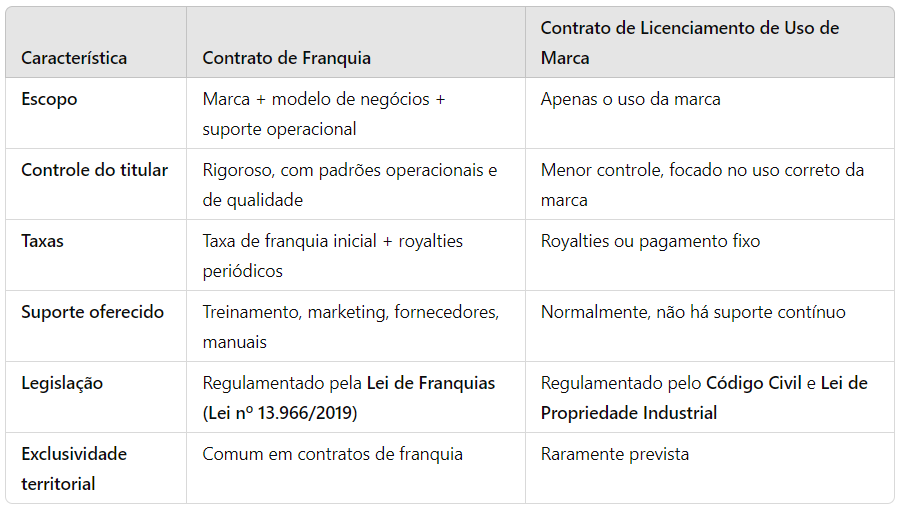Click the Controle do titular row label

click(x=94, y=170)
